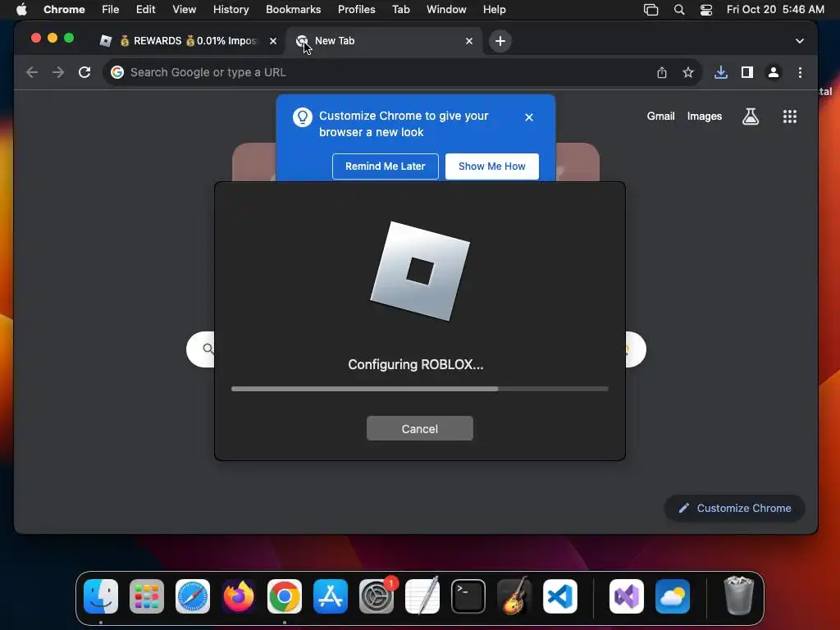Go forward in browser history

(x=58, y=72)
